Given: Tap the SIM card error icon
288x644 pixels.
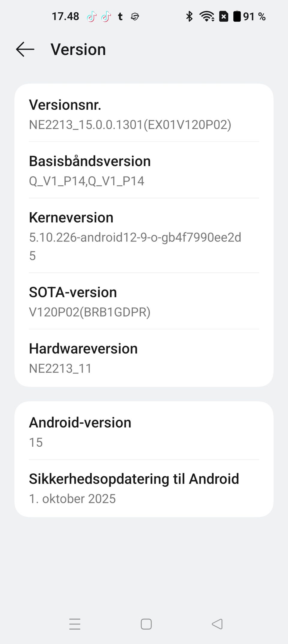Looking at the screenshot, I should 223,16.
